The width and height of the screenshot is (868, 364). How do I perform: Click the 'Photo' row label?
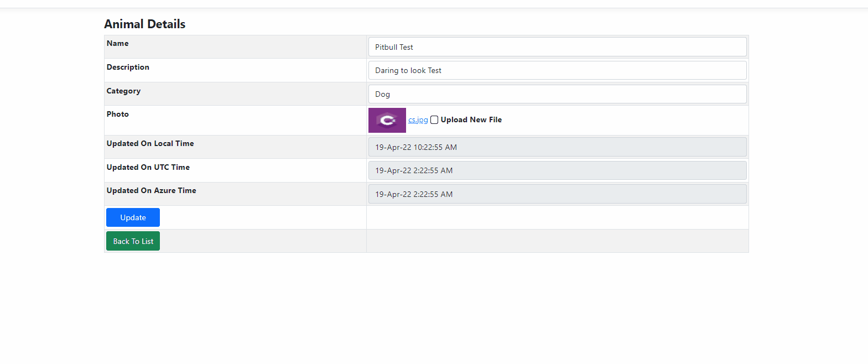[117, 114]
